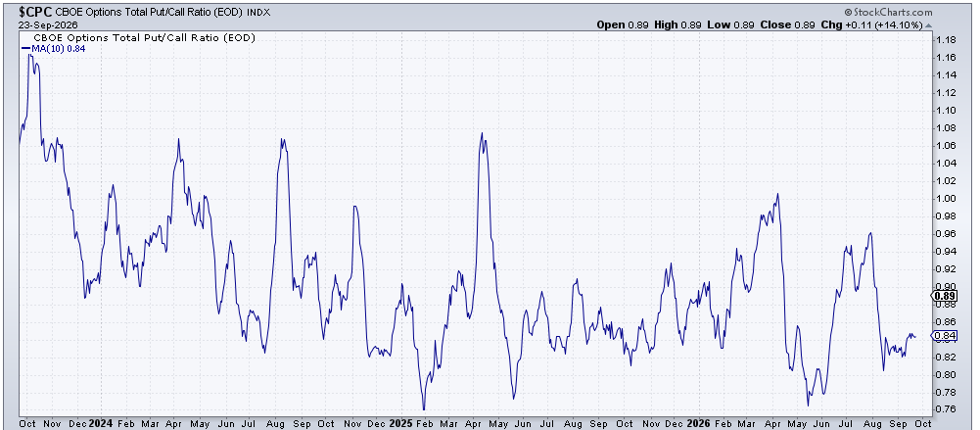This screenshot has height=430, width=980.
Task: Click the MA(10) legend line marker
Action: 25,48
